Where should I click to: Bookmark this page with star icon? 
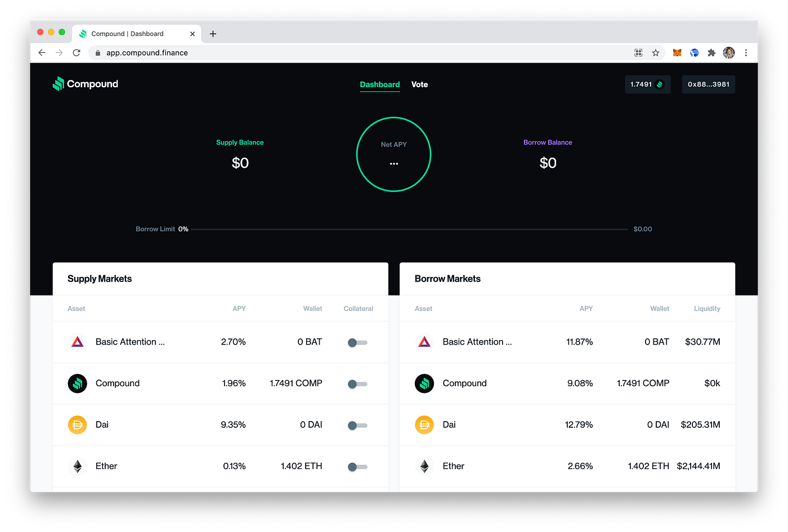(x=656, y=52)
